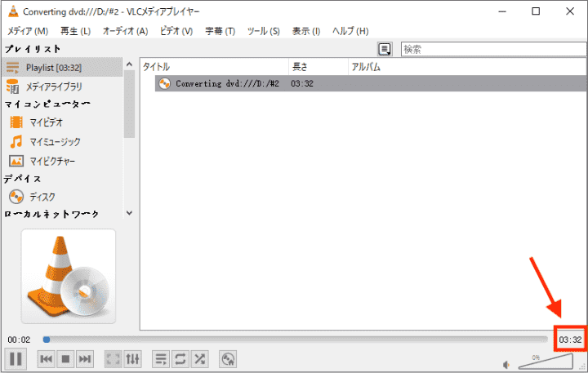
Task: Toggle random shuffle playback
Action: coord(199,359)
